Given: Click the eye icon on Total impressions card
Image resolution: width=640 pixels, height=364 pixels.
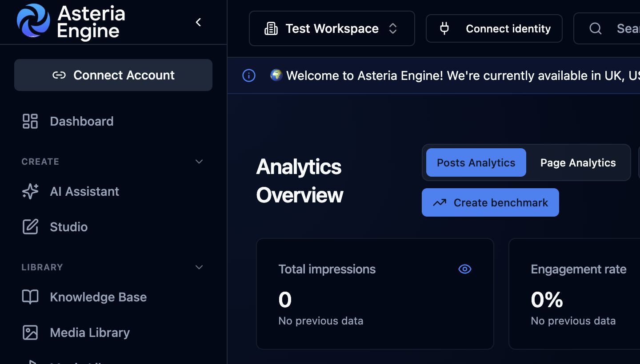Looking at the screenshot, I should 465,269.
